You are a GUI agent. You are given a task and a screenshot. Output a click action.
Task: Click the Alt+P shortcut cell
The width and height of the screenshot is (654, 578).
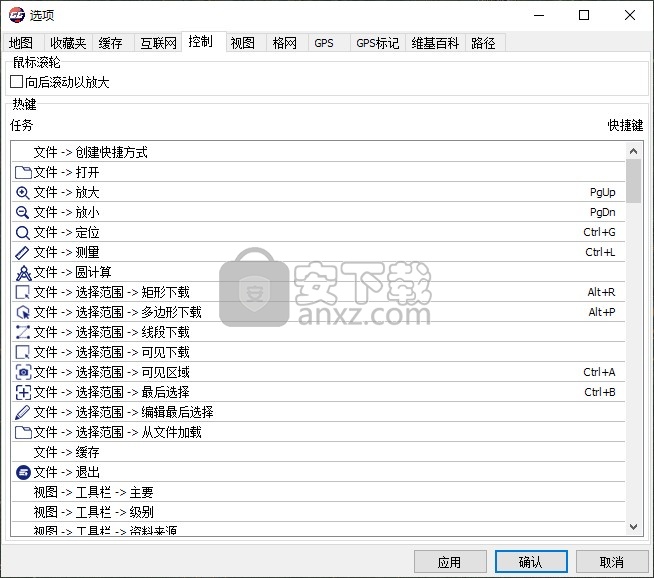(601, 312)
